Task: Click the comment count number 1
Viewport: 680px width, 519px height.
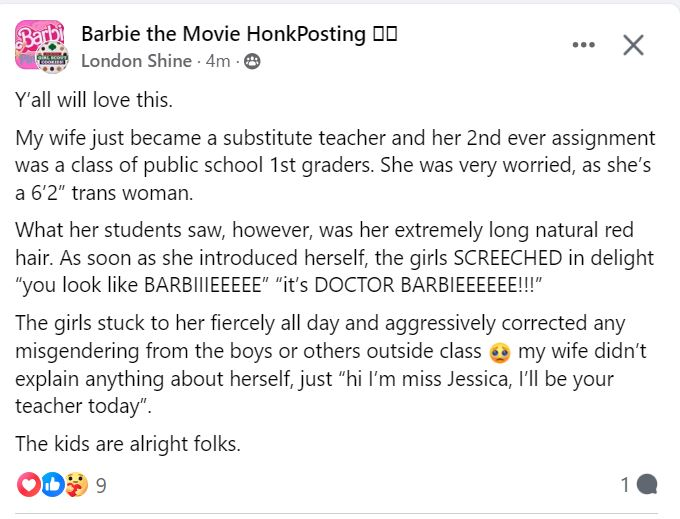Action: pos(625,485)
